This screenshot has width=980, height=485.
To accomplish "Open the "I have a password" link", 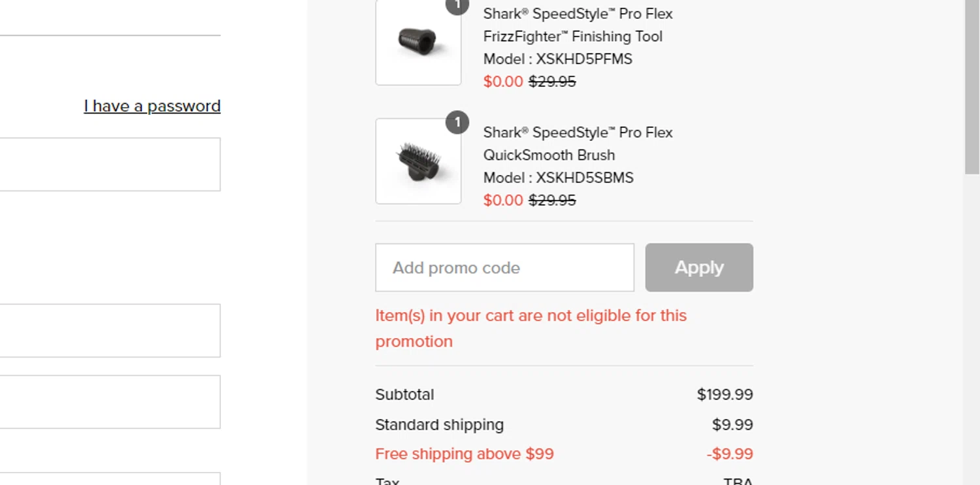I will pyautogui.click(x=152, y=106).
